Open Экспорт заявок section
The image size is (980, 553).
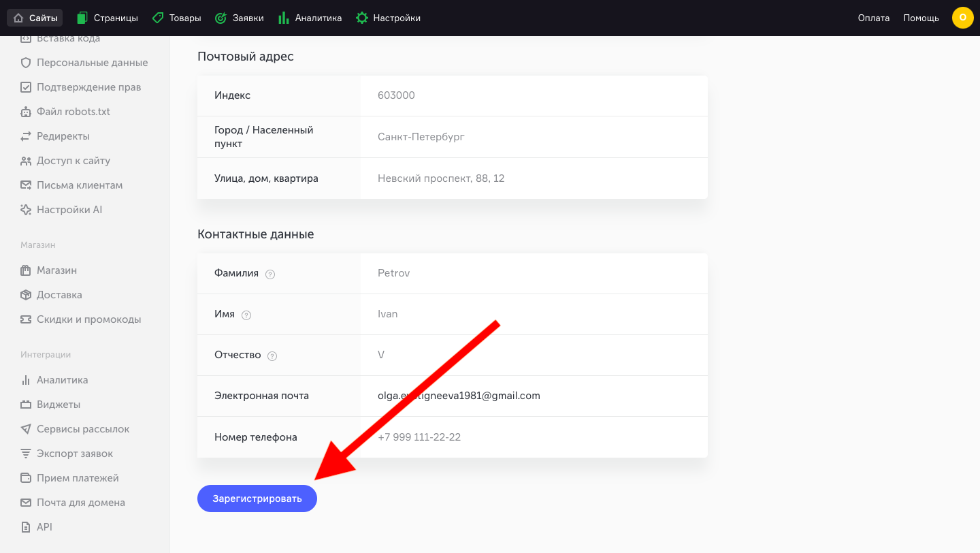click(75, 454)
